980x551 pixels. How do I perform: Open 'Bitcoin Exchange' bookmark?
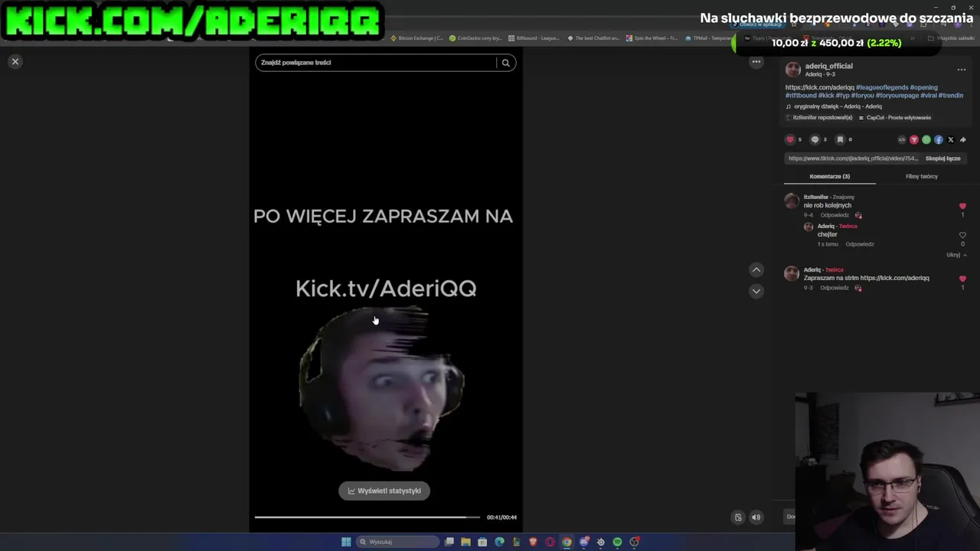coord(417,37)
